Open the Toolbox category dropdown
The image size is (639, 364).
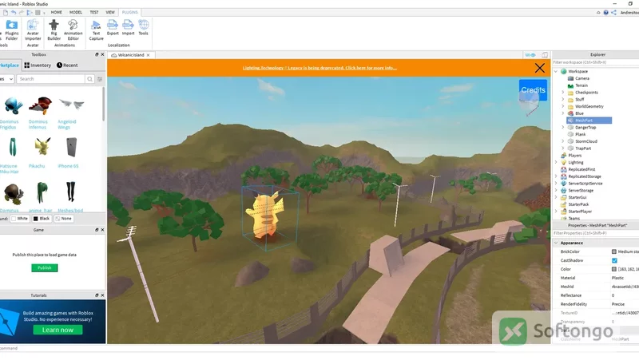pos(7,79)
